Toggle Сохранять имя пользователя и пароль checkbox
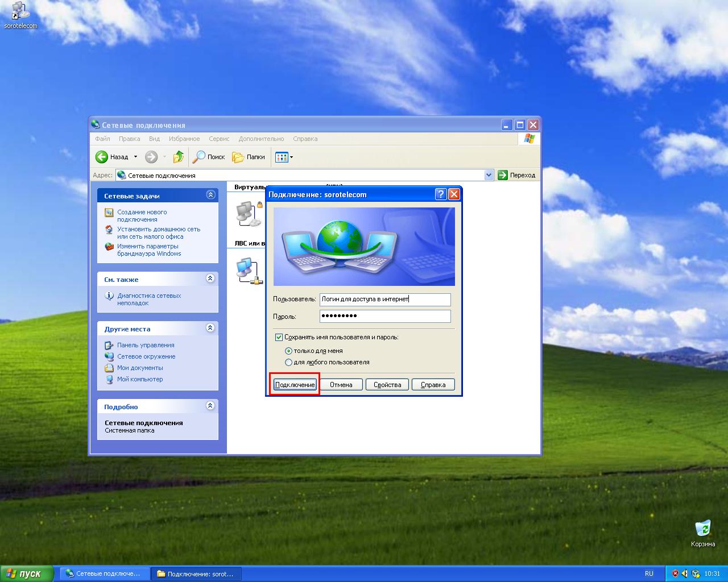The image size is (728, 582). [x=279, y=337]
